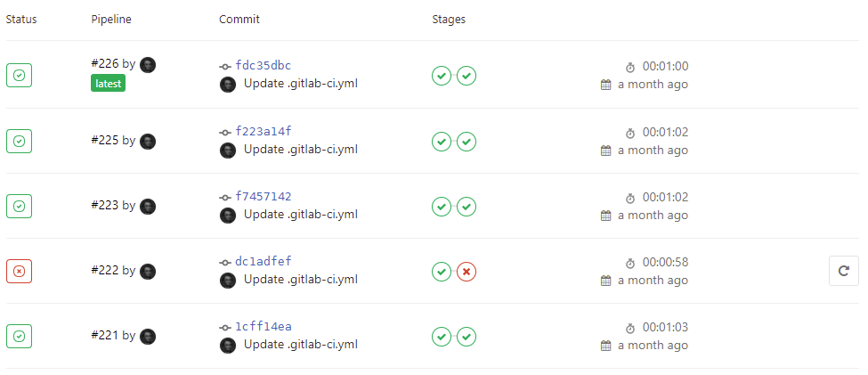Open commit 1cff14ea

pos(264,327)
